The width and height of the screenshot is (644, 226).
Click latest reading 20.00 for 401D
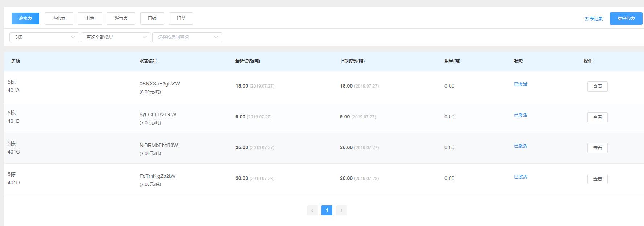click(x=242, y=178)
